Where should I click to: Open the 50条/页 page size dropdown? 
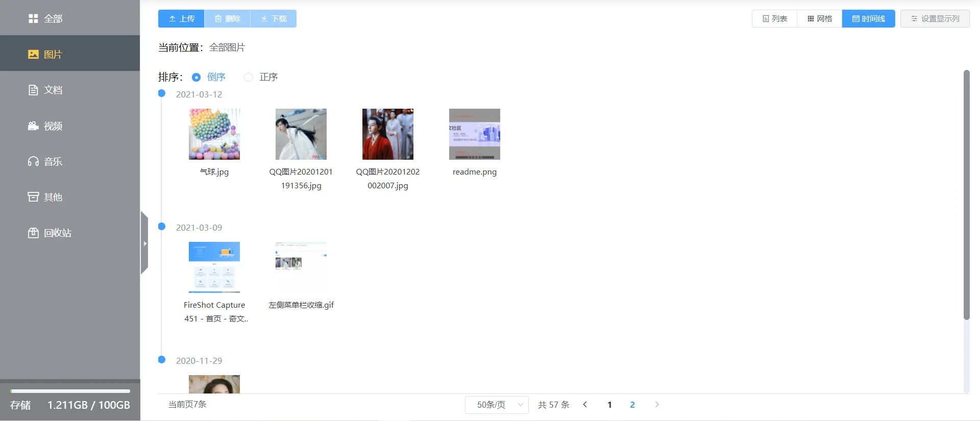497,405
